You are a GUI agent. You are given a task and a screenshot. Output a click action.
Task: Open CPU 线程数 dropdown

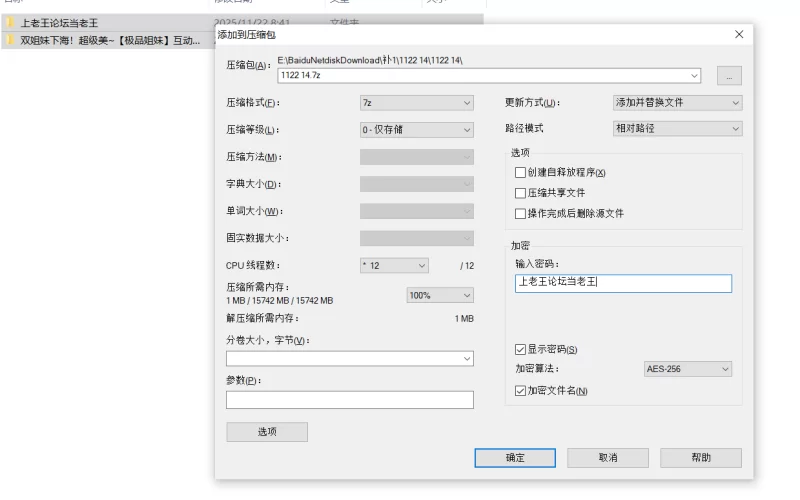tap(394, 266)
